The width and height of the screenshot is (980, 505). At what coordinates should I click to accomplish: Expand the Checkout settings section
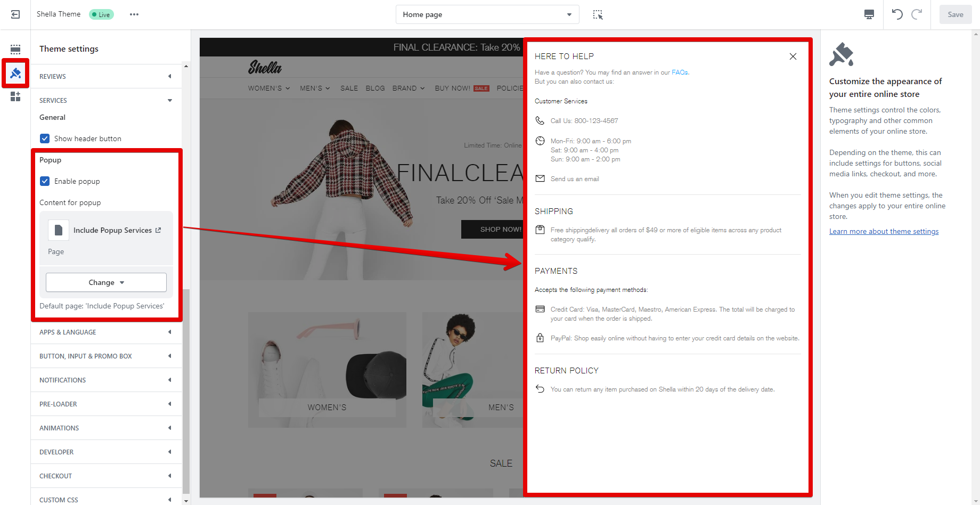click(x=106, y=476)
